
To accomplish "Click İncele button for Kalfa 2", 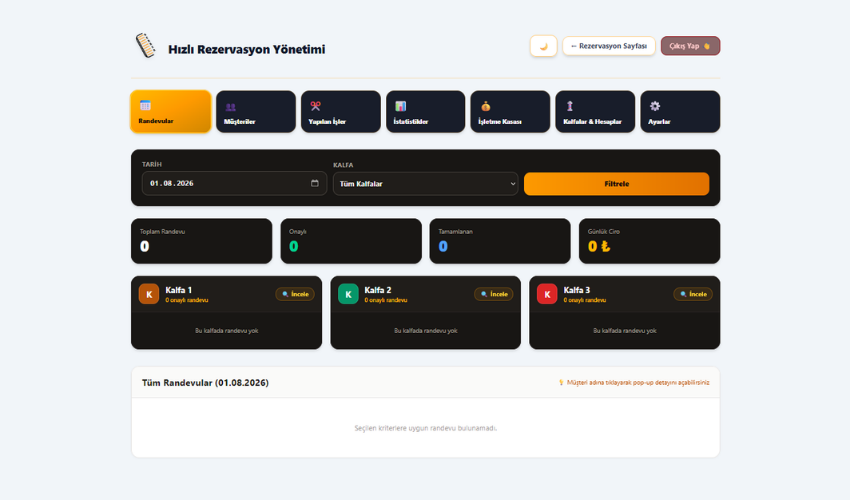I will [494, 294].
